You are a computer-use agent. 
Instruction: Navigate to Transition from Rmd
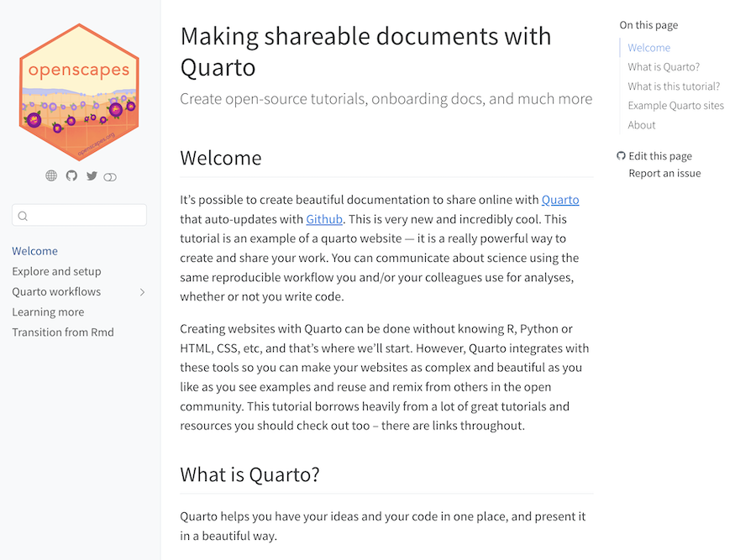63,332
